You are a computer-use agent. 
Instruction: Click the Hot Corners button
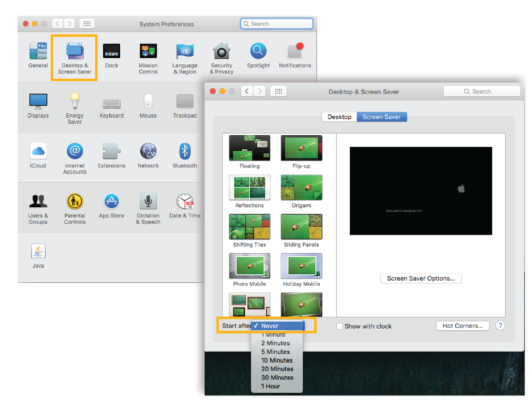463,326
